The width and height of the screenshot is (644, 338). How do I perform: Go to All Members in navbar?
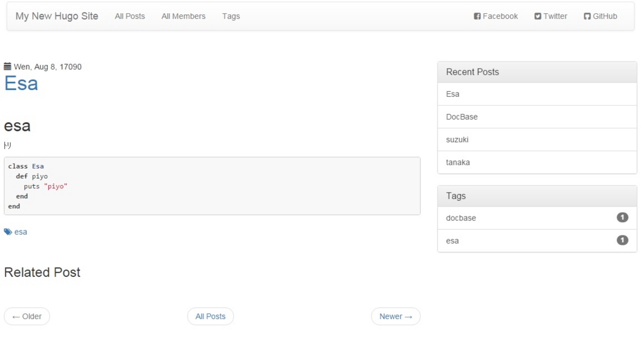click(x=183, y=16)
